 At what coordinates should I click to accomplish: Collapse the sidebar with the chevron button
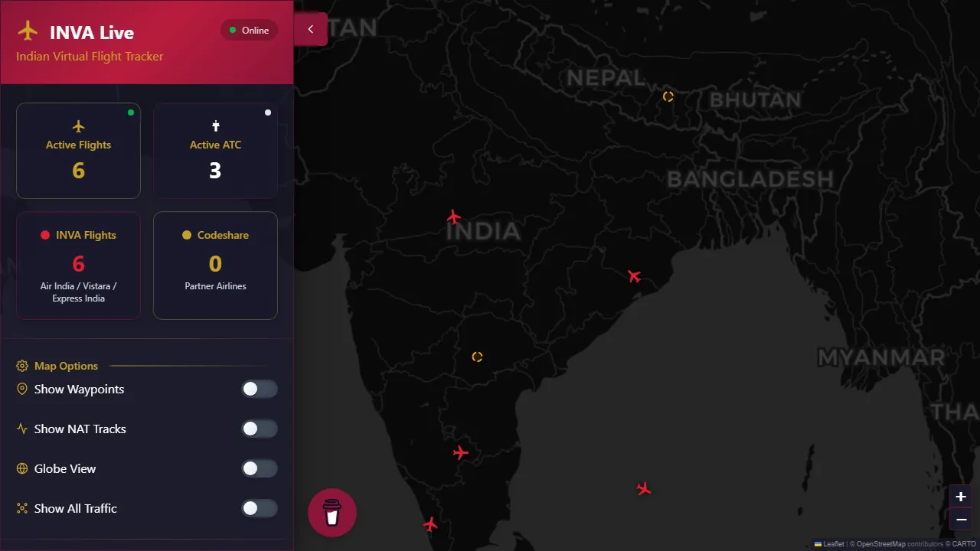[x=310, y=28]
